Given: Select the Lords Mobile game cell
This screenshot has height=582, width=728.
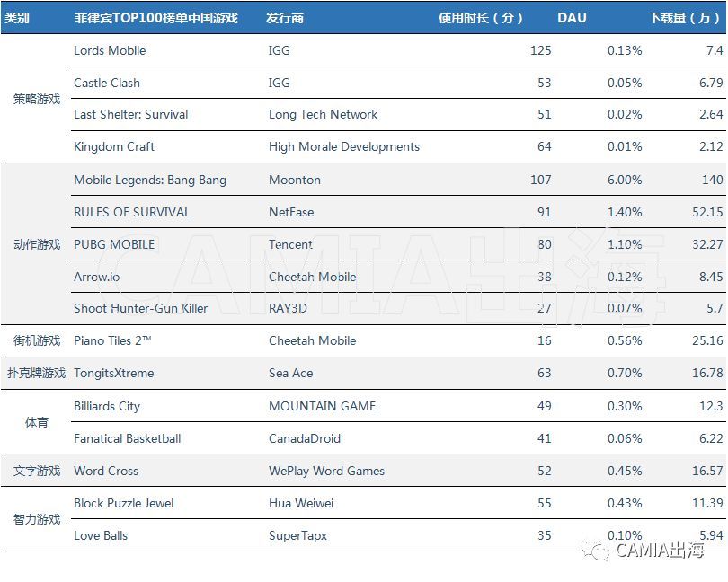Looking at the screenshot, I should pyautogui.click(x=110, y=50).
